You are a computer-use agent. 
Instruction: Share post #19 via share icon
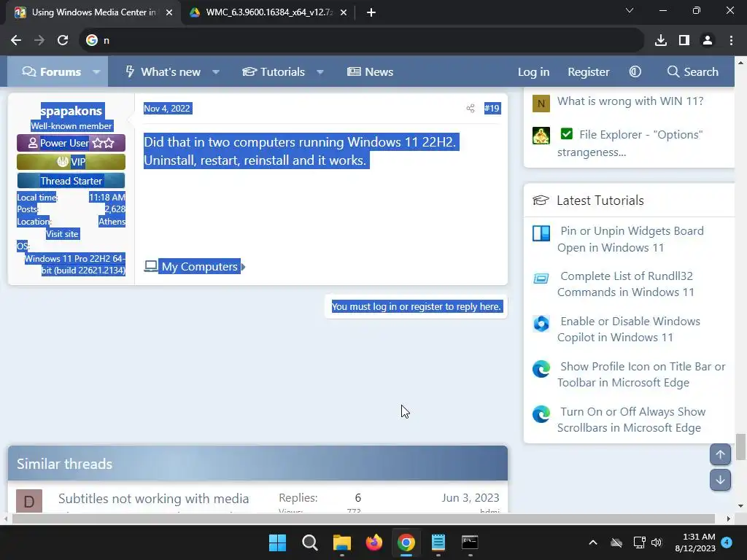[471, 109]
